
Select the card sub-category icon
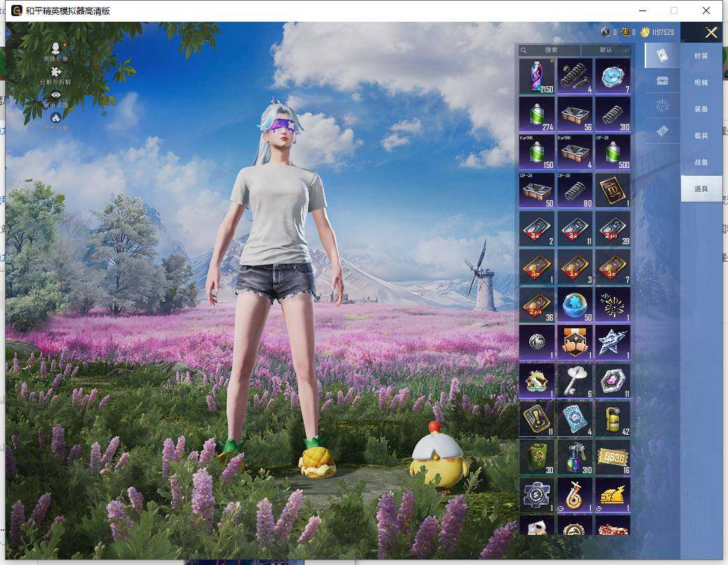(662, 55)
